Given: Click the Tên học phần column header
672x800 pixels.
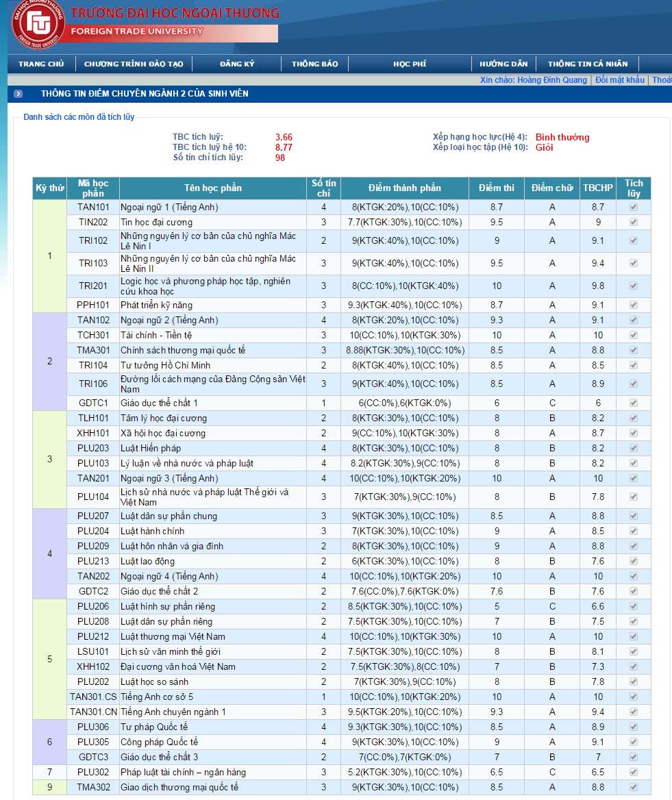Looking at the screenshot, I should (213, 188).
